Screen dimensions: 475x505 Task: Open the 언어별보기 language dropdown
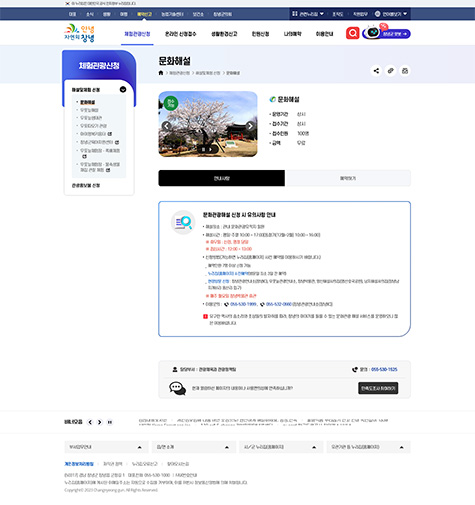(x=391, y=14)
